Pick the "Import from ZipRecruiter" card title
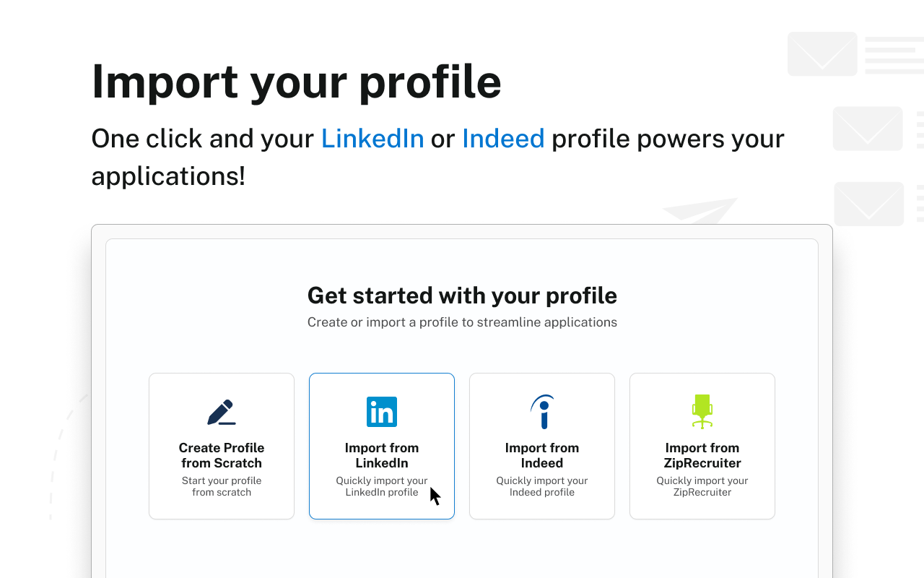This screenshot has width=924, height=578. 702,455
